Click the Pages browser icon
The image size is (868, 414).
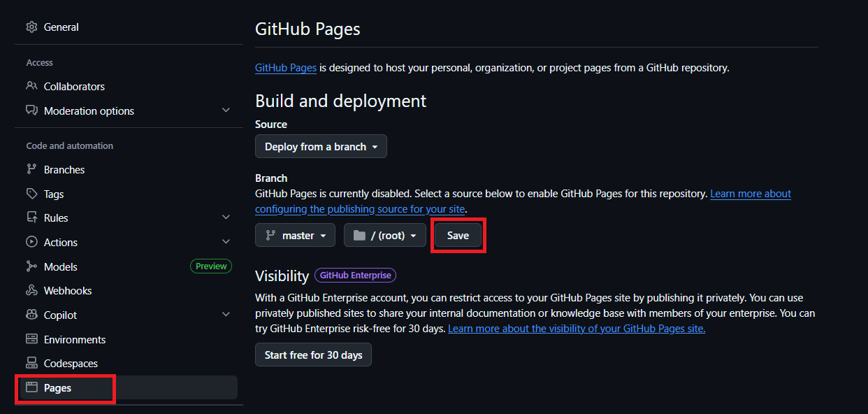[31, 387]
